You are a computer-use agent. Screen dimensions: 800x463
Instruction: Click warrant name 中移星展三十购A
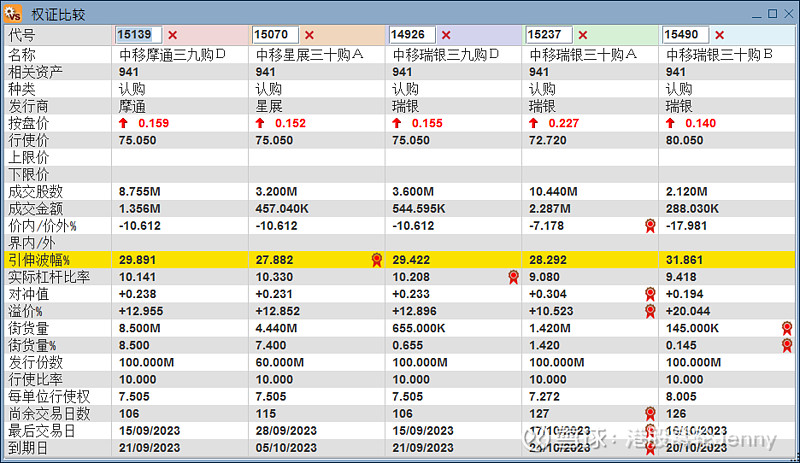(x=310, y=55)
